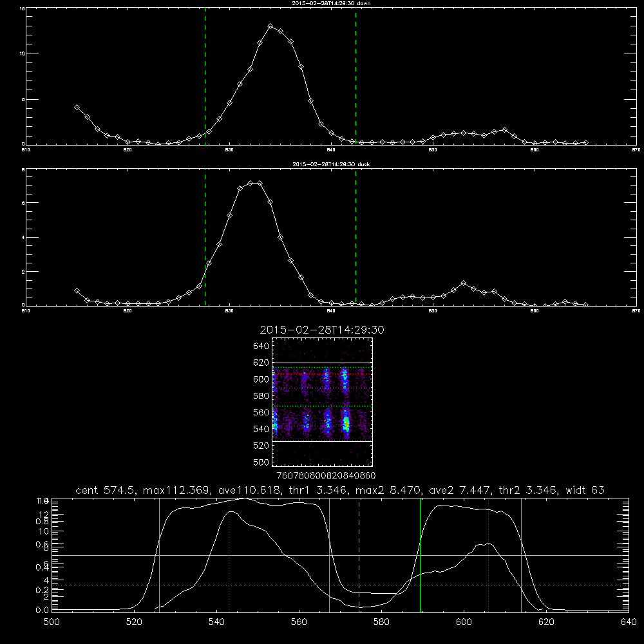The height and width of the screenshot is (644, 644).
Task: Click the heatmap x-axis tick labels 760–860
Action: click(326, 475)
